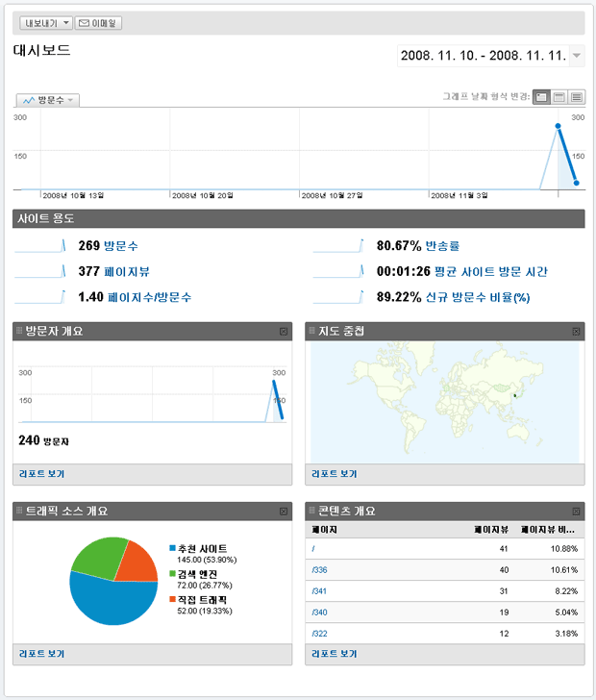Screen dimensions: 596x700
Task: Open the 페이지수/방문수 link
Action: 150,297
